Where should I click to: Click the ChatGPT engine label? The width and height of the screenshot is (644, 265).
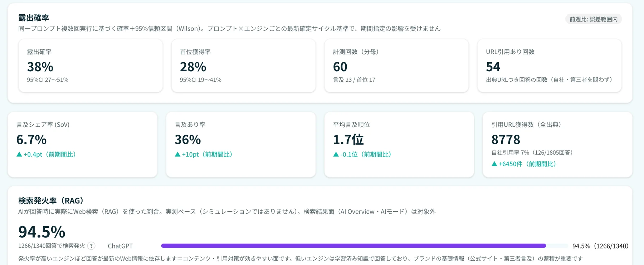120,246
